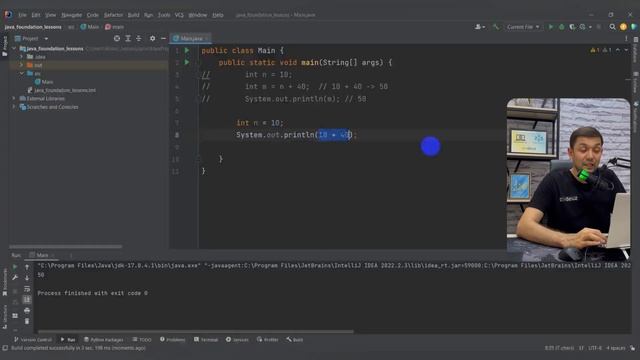Expand Scratches and Consoles node
This screenshot has height=360, width=640.
point(14,107)
